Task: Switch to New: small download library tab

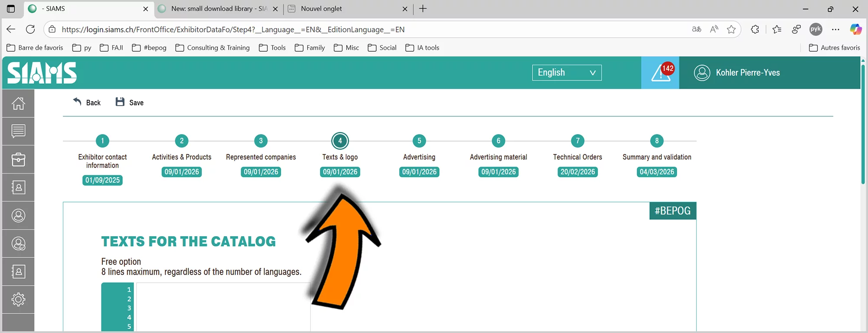Action: [x=217, y=9]
